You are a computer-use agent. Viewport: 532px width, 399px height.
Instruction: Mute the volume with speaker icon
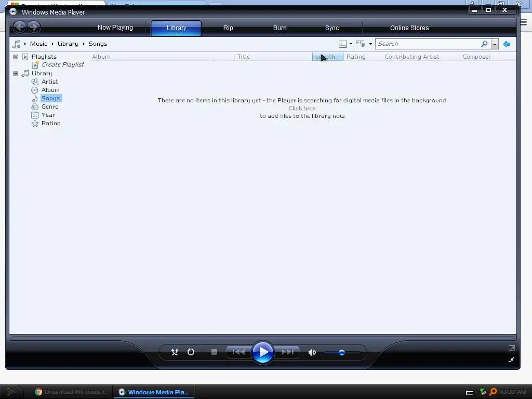(312, 353)
